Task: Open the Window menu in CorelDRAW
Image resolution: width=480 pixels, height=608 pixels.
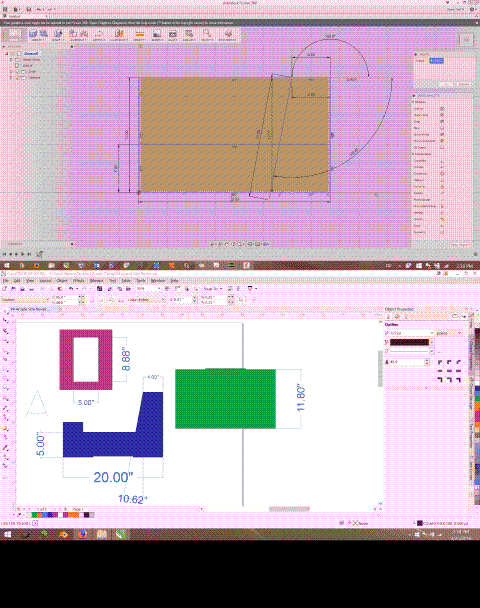Action: click(157, 280)
